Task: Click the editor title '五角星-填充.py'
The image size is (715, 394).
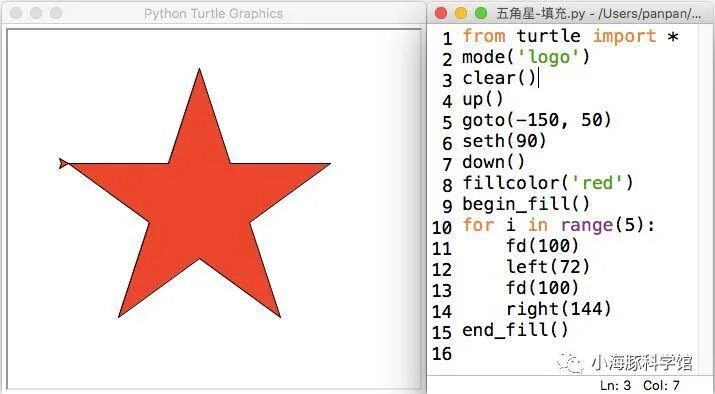Action: point(540,13)
